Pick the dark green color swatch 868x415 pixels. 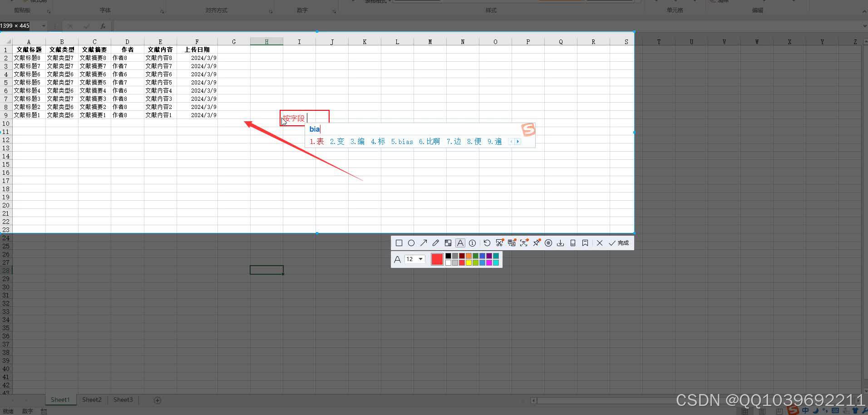pyautogui.click(x=475, y=256)
